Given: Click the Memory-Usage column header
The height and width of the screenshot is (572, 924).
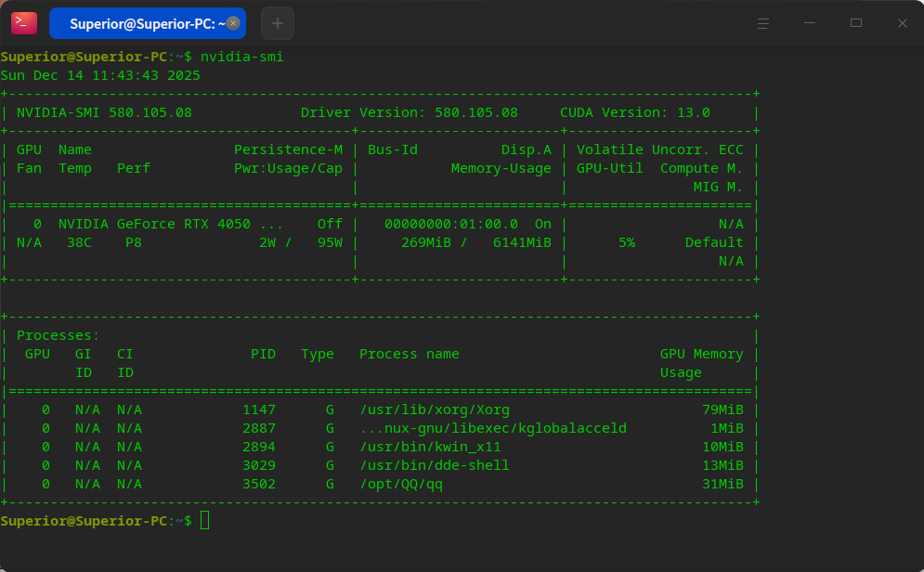Looking at the screenshot, I should (501, 168).
